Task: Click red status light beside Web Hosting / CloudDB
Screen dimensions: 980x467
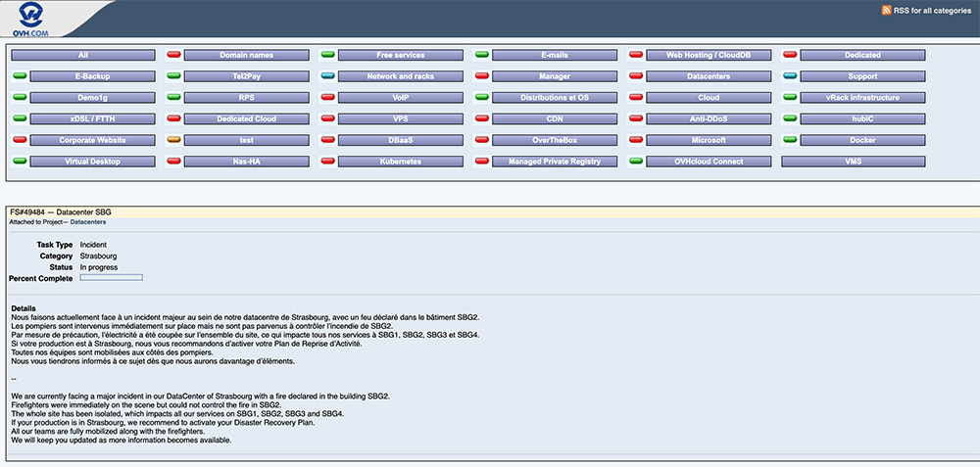Action: tap(636, 55)
